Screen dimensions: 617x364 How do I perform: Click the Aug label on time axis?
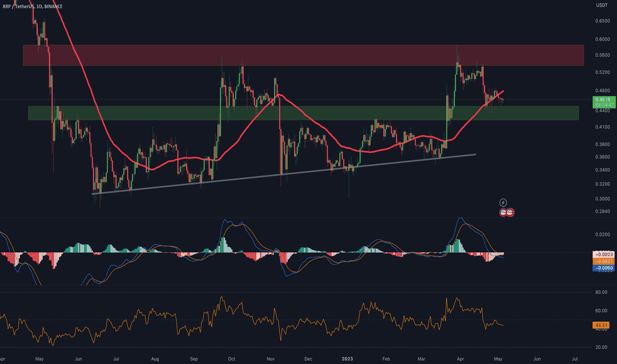point(155,359)
